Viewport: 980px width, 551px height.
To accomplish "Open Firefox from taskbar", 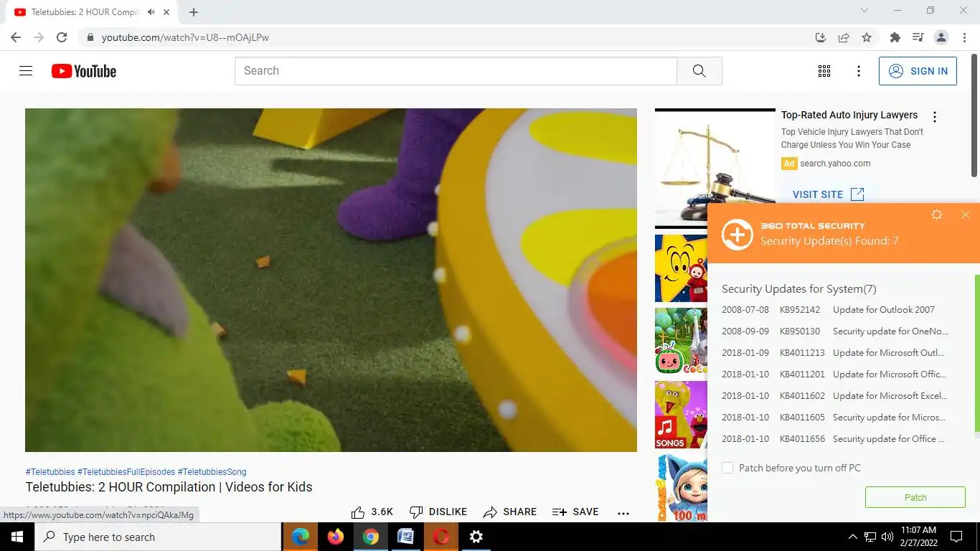I will tap(335, 537).
